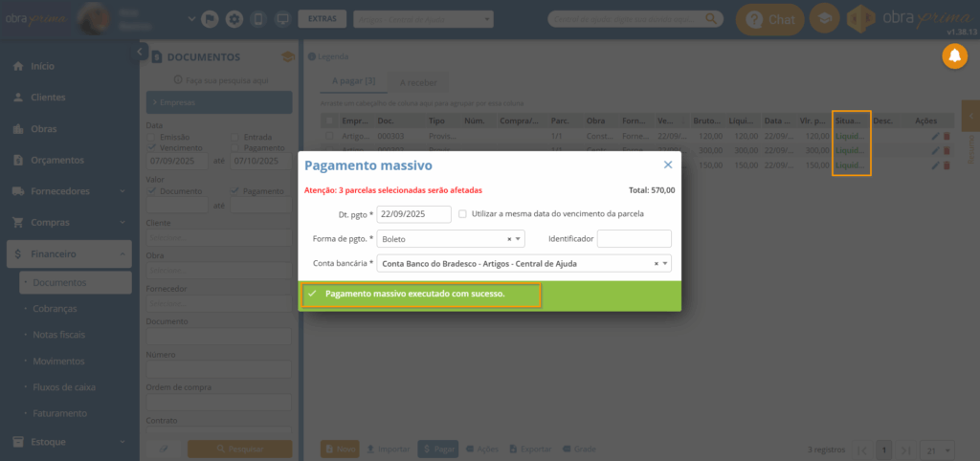The image size is (980, 461).
Task: Click the EXTRAS button
Action: click(323, 19)
